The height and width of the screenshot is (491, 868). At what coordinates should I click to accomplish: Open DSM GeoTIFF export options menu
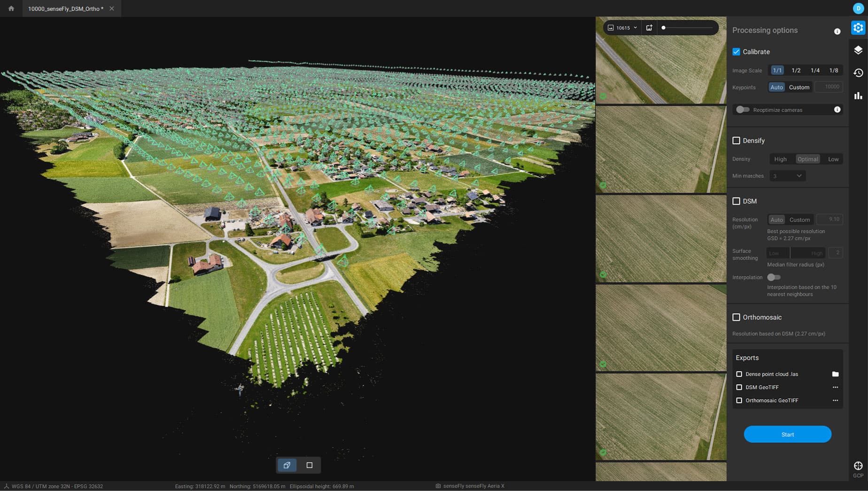835,387
